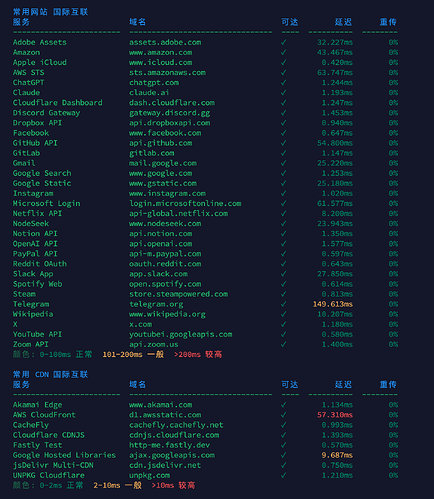This screenshot has height=499, width=434.
Task: Click www.wikipedia.org domain
Action: pos(167,314)
